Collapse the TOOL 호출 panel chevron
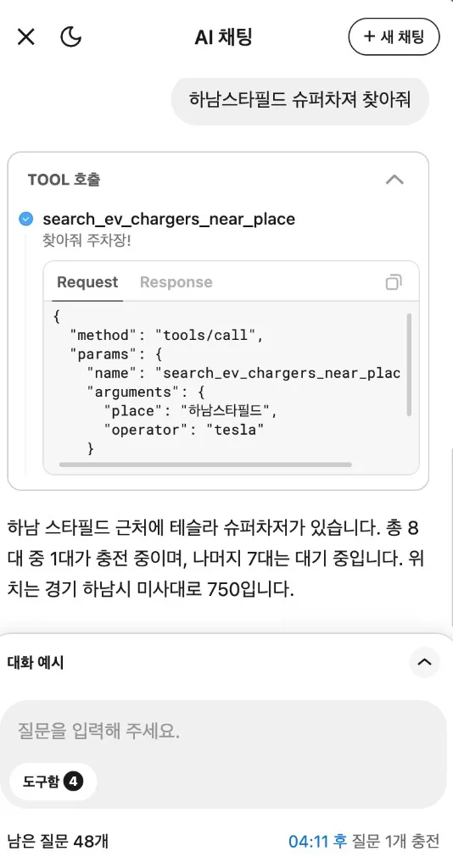Screen dimensions: 453x868 coord(394,180)
